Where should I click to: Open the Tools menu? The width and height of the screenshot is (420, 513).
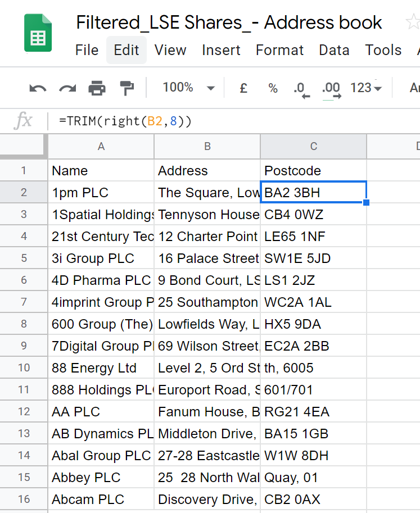pos(383,50)
